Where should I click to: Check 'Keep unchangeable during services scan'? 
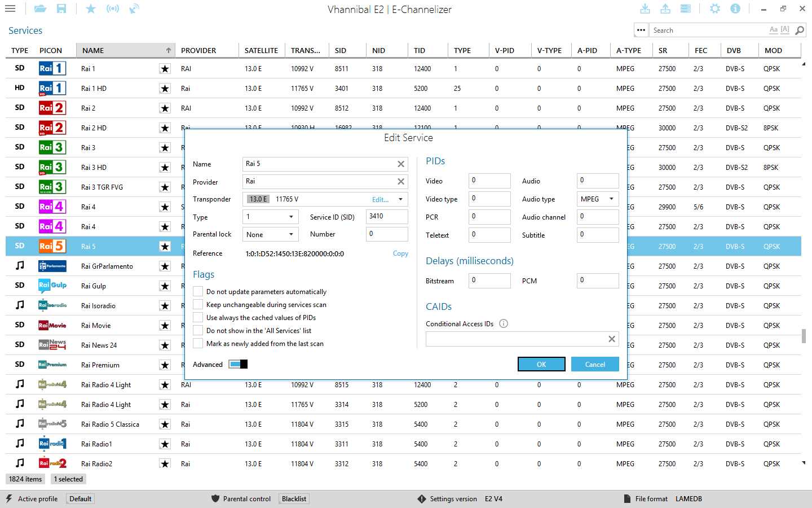(x=198, y=305)
